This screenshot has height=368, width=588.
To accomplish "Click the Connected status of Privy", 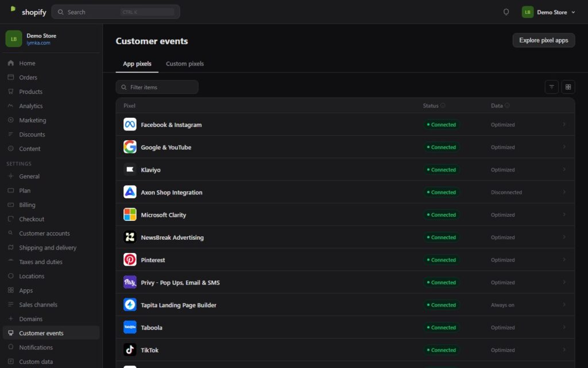I will coord(442,282).
